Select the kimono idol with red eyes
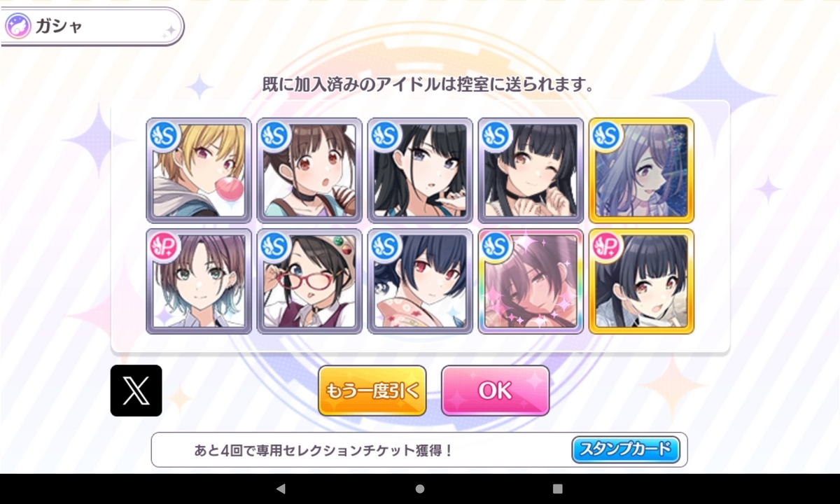Image resolution: width=840 pixels, height=504 pixels. (420, 281)
